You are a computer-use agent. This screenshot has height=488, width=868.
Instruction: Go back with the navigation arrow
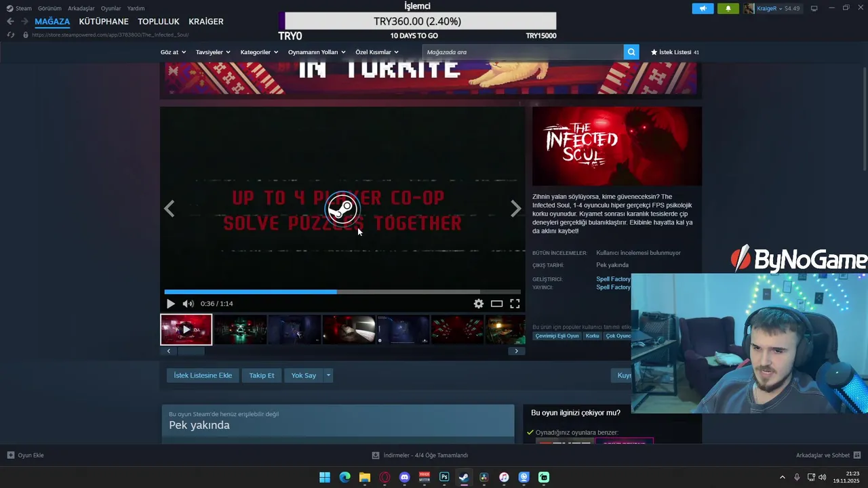[10, 21]
